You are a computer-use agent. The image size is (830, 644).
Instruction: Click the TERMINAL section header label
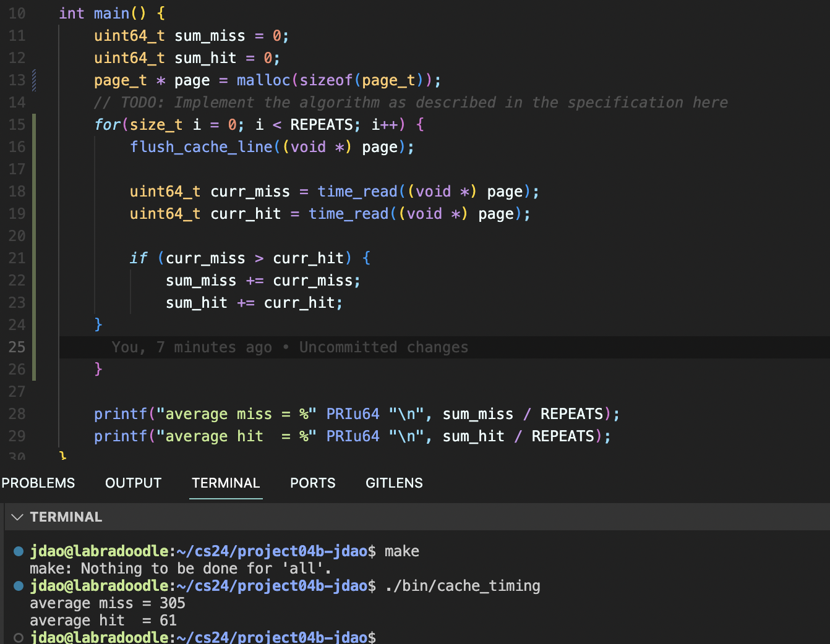(x=66, y=517)
